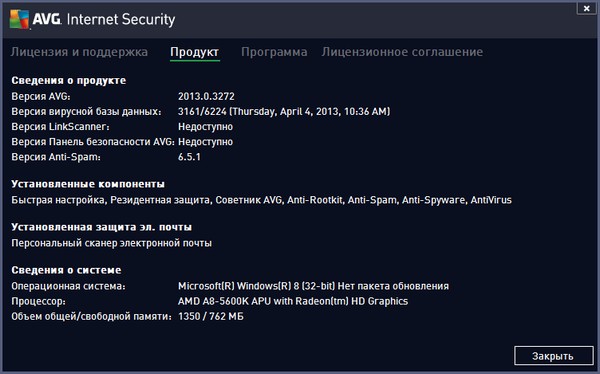Select the Anti-Spam version 6.5.1

pyautogui.click(x=189, y=157)
